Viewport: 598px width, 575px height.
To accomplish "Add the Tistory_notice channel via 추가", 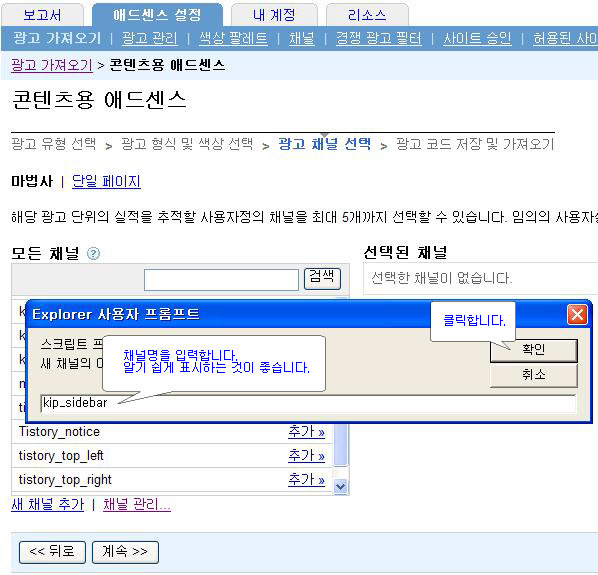I will point(306,432).
